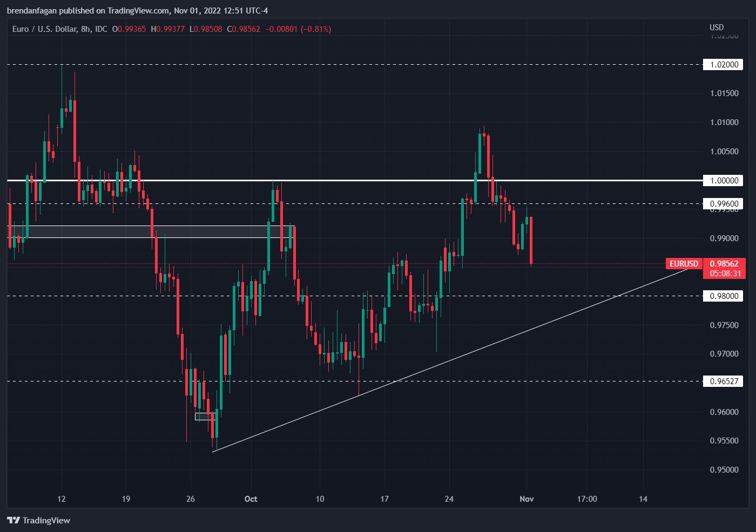Screen dimensions: 756x532
Task: Click the 0.97500 price axis value
Action: click(x=724, y=325)
